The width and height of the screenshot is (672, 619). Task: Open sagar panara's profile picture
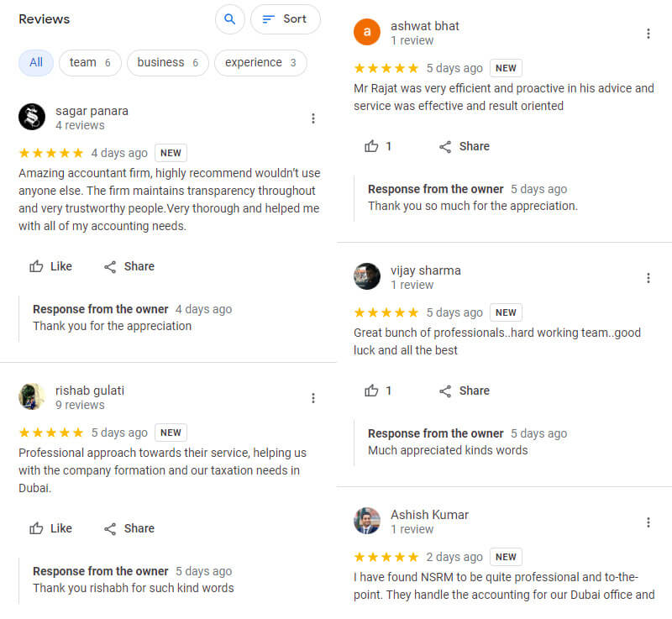pyautogui.click(x=32, y=117)
